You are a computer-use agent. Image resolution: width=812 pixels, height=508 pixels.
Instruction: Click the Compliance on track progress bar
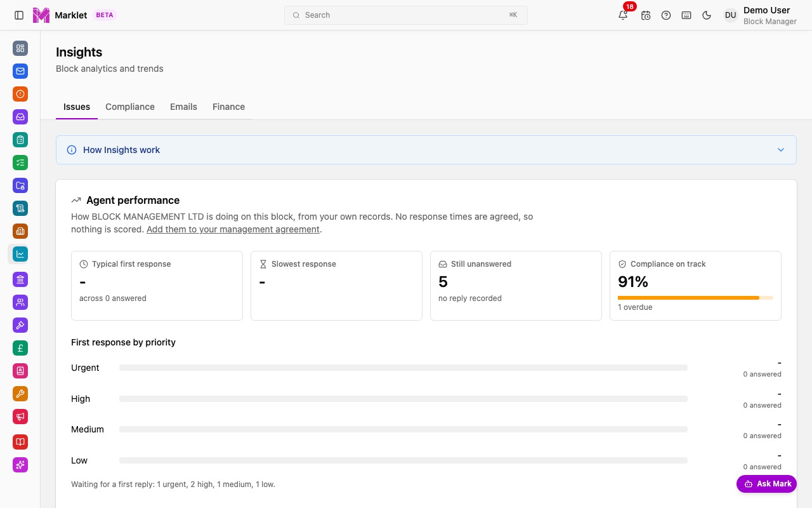695,298
